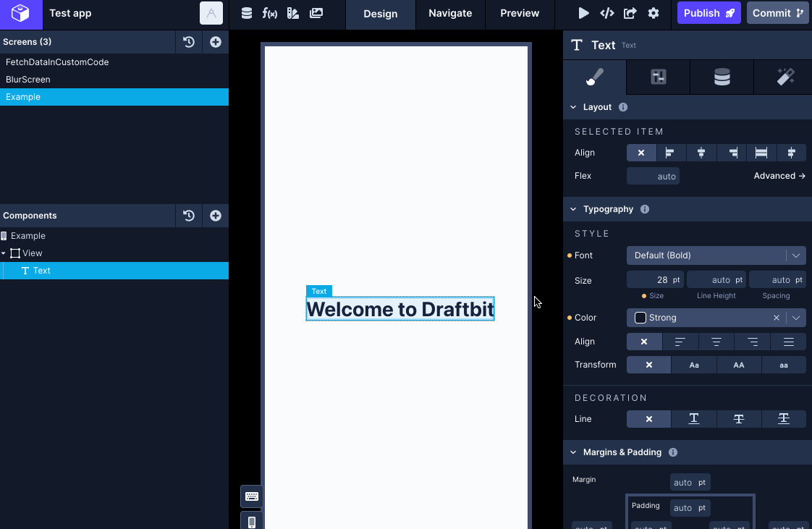812x529 pixels.
Task: Clear the Strong color value
Action: point(777,318)
